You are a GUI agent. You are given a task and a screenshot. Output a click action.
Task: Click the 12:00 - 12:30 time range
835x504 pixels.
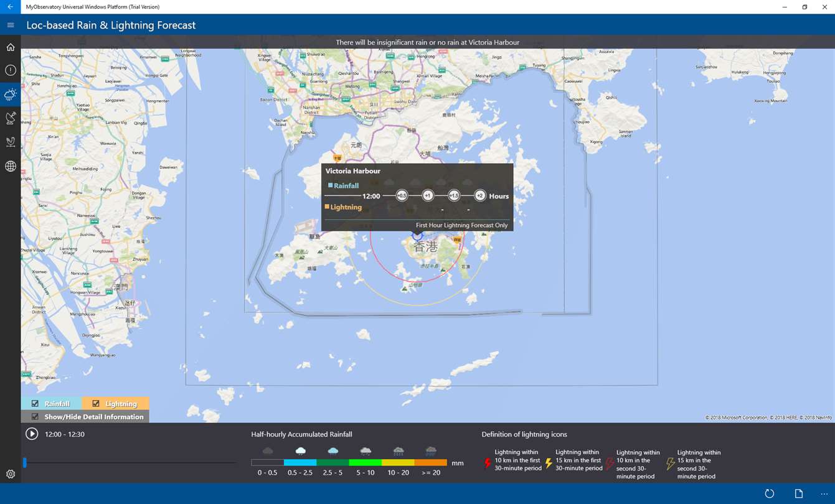coord(65,434)
